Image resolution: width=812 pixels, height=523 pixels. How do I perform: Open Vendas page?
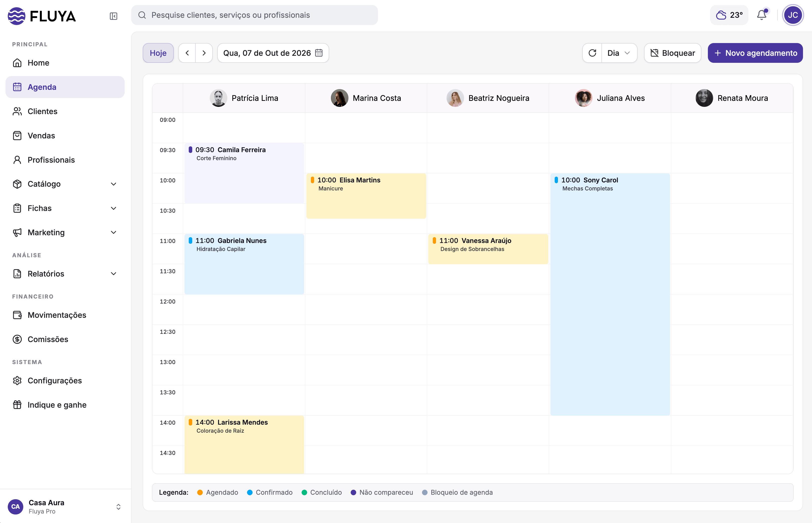click(x=65, y=136)
